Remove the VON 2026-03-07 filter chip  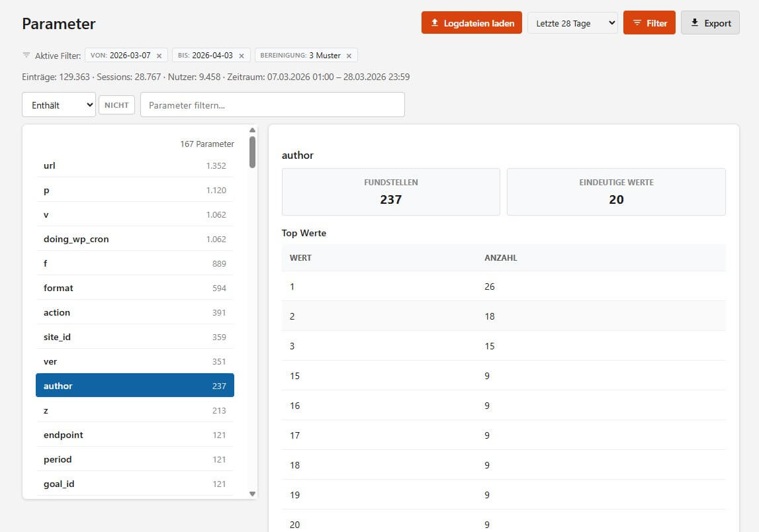(159, 56)
